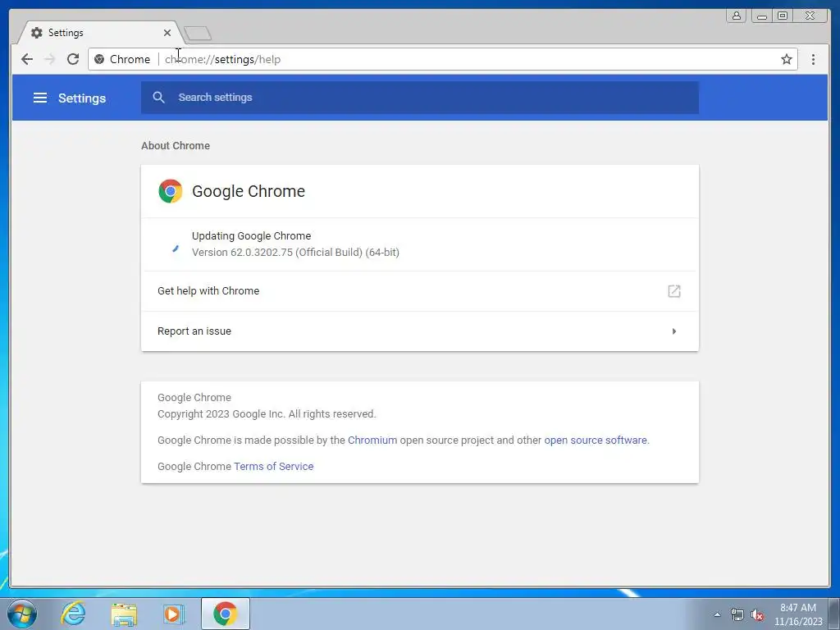The width and height of the screenshot is (840, 630).
Task: Open Chrome's three-dot customize menu
Action: (x=813, y=59)
